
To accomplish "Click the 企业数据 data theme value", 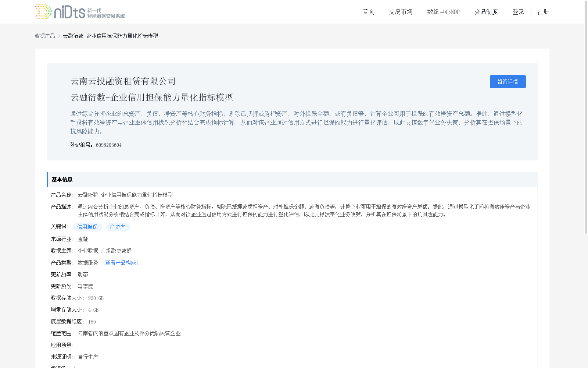I will point(88,251).
